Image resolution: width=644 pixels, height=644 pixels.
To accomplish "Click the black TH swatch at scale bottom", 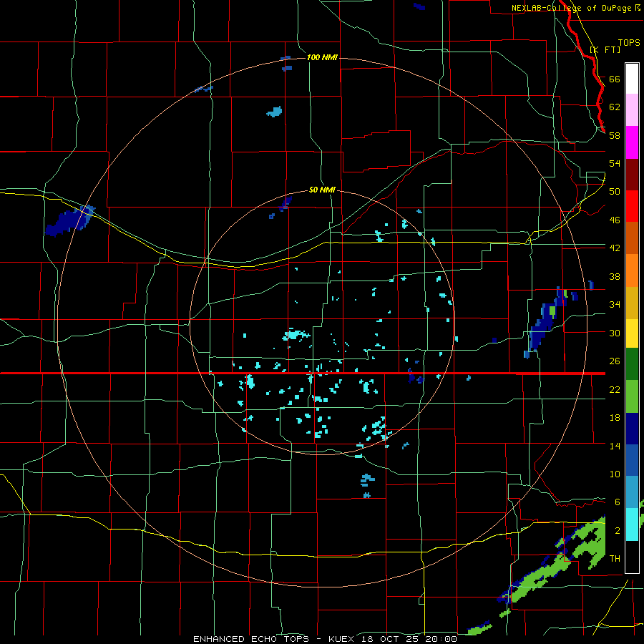I will coord(632,556).
